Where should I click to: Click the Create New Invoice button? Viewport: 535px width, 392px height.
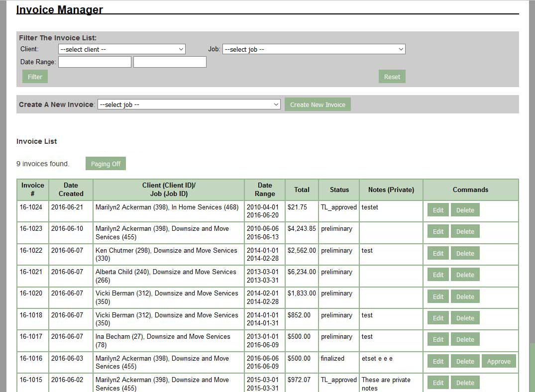click(318, 105)
